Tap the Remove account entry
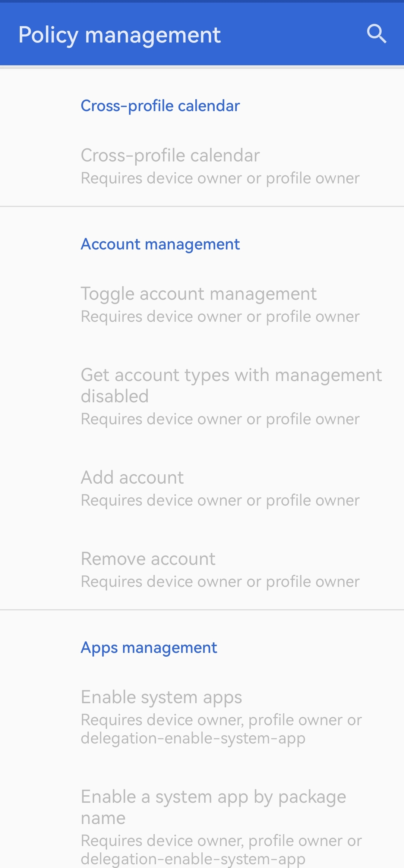The height and width of the screenshot is (868, 404). [x=148, y=559]
